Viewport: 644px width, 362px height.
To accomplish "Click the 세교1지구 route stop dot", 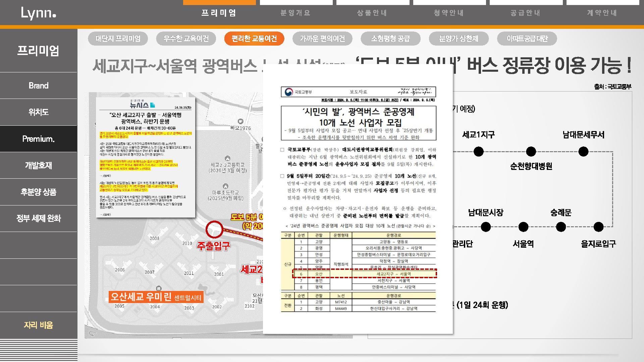I will (x=478, y=152).
